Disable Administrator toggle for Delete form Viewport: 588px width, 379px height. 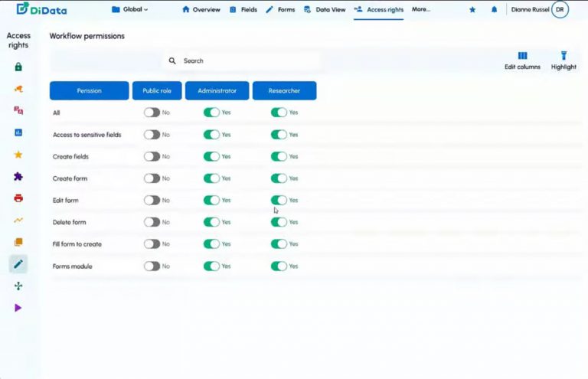coord(211,222)
